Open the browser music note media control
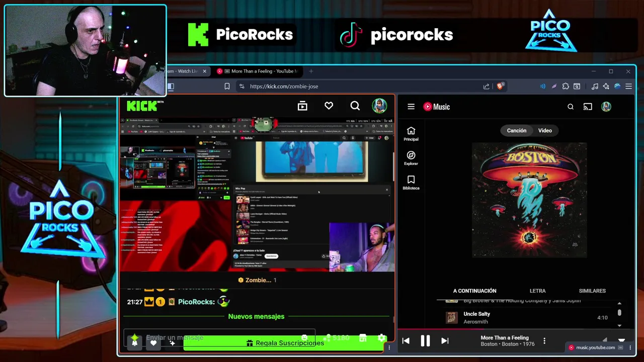 [595, 86]
